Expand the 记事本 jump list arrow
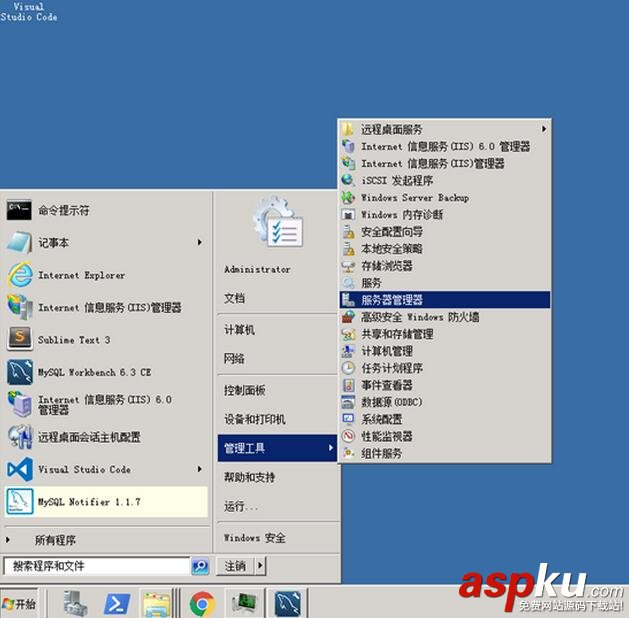The image size is (629, 618). 200,242
